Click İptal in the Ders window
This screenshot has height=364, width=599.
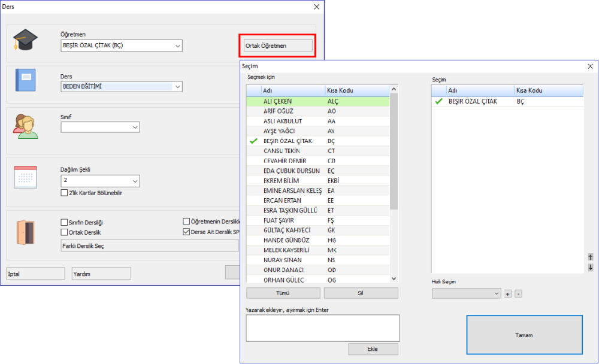tap(35, 274)
